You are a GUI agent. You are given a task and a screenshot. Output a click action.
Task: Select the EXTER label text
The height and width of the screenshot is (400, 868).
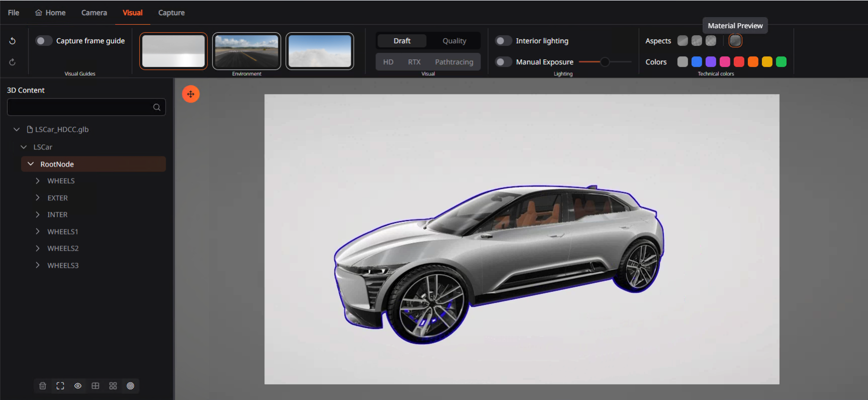58,198
